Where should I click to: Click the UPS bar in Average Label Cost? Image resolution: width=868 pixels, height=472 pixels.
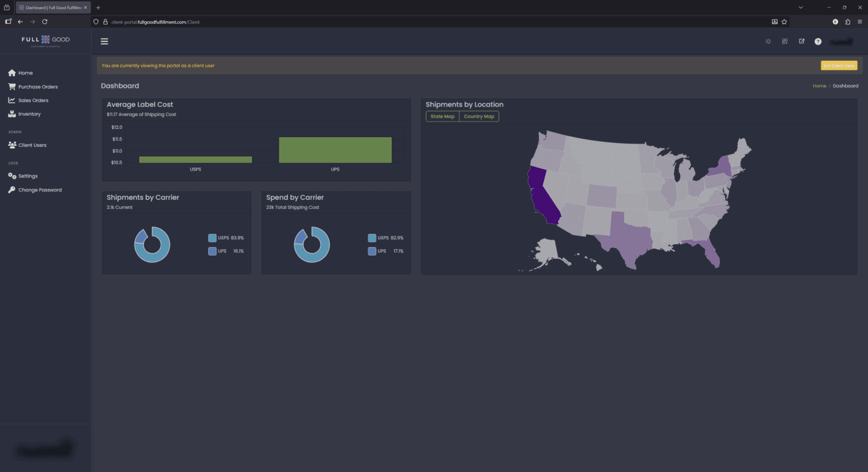tap(335, 150)
